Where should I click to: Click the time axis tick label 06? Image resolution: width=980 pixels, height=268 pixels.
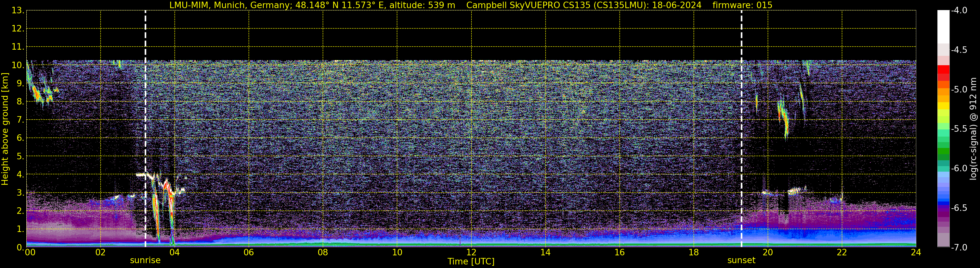[x=249, y=252]
